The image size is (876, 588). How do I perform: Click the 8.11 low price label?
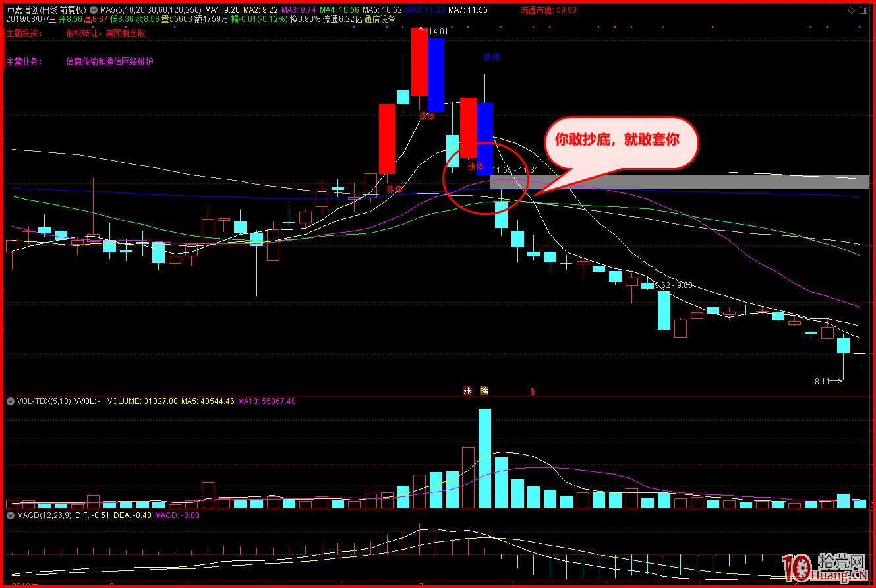click(x=823, y=381)
